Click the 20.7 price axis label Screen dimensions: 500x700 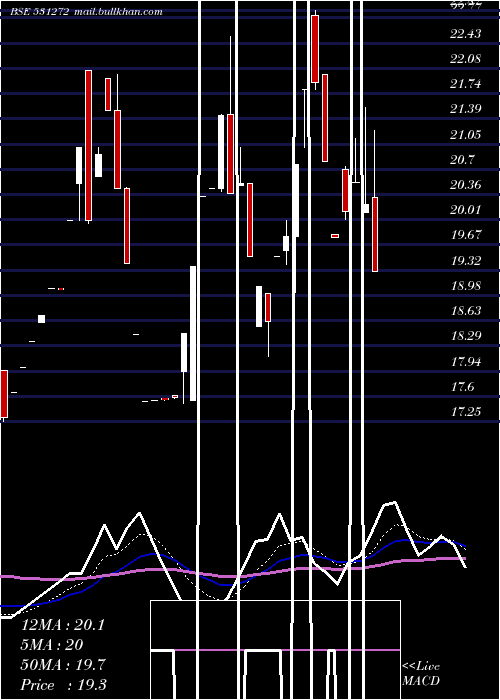pos(462,159)
